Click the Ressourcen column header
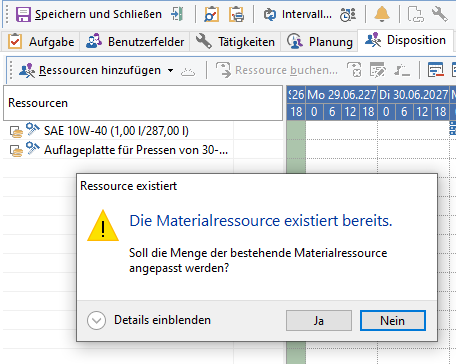The image size is (456, 364). [143, 103]
